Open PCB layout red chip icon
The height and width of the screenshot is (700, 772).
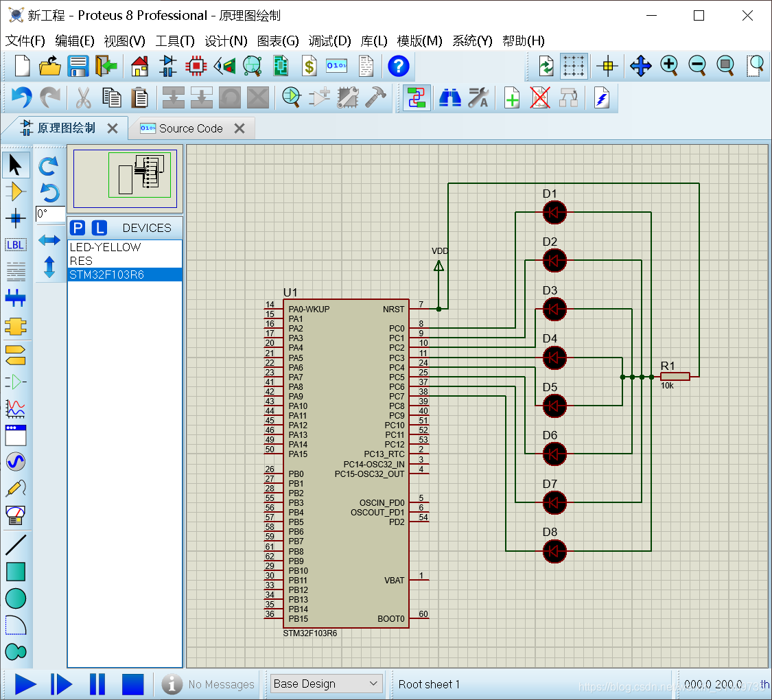[196, 66]
